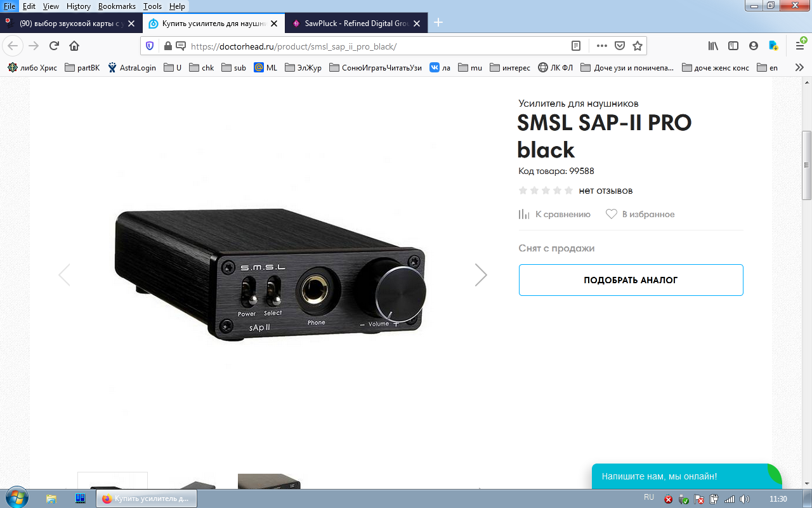Image resolution: width=812 pixels, height=508 pixels.
Task: Expand the СонюИгратьЧитатьУзи bookmark folder
Action: [x=376, y=68]
